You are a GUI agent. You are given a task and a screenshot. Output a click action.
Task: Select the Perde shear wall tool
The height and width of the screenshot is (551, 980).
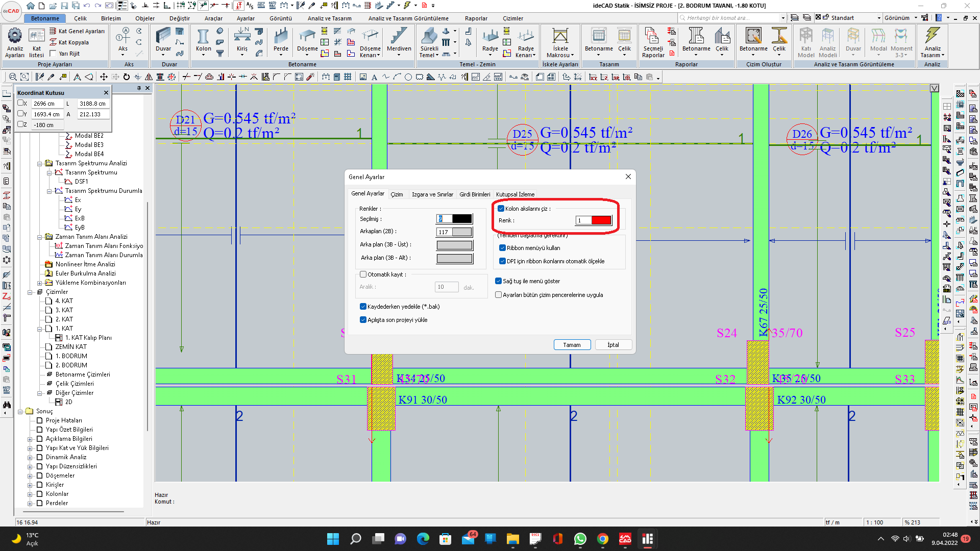click(x=281, y=41)
